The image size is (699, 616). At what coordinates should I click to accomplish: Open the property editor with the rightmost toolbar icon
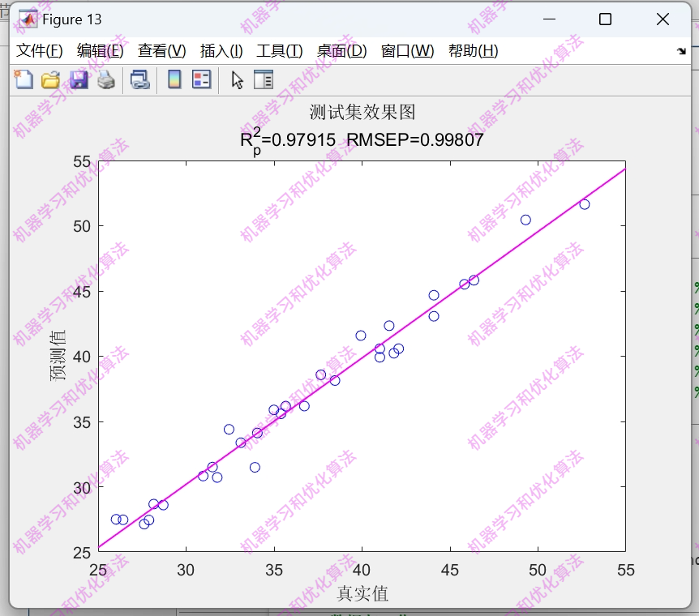(262, 79)
